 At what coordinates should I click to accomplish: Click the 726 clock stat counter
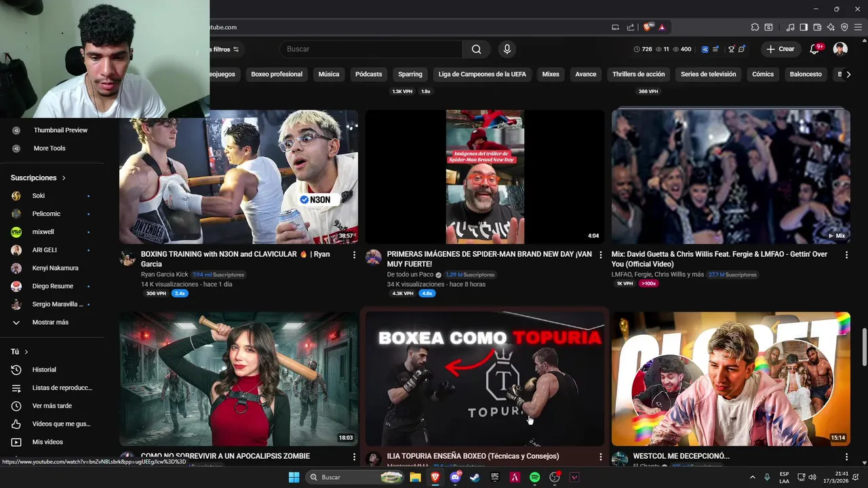click(643, 49)
